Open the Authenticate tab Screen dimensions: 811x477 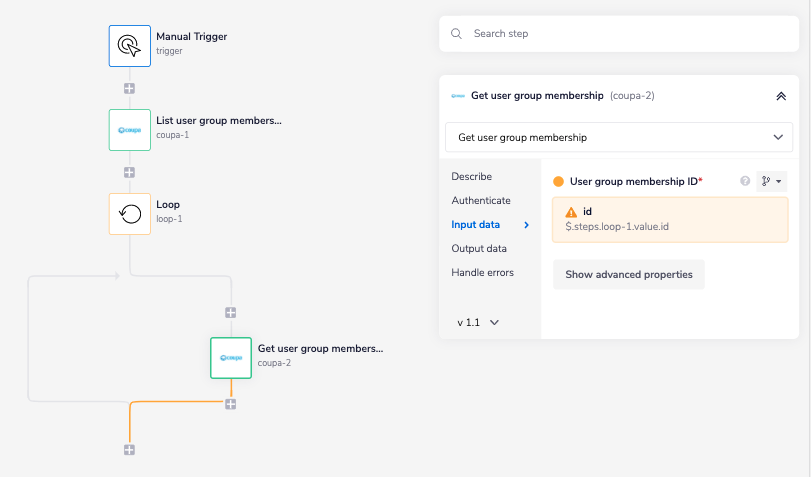[x=481, y=200]
